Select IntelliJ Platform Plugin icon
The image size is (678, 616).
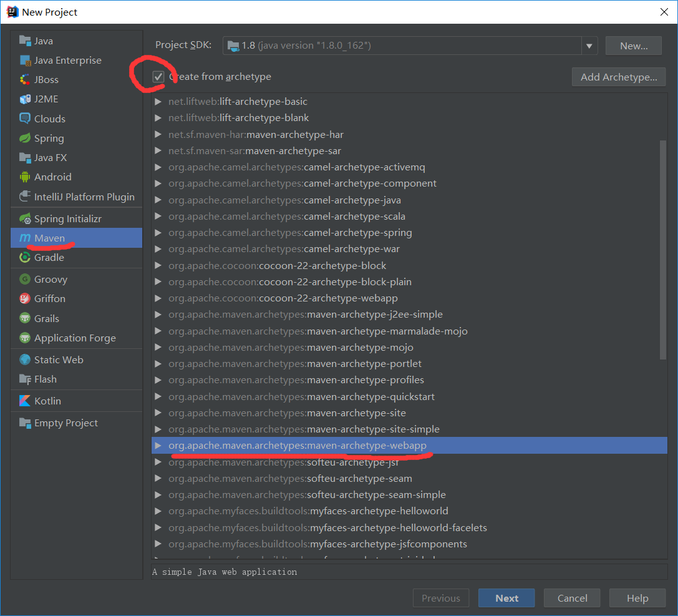[x=25, y=197]
